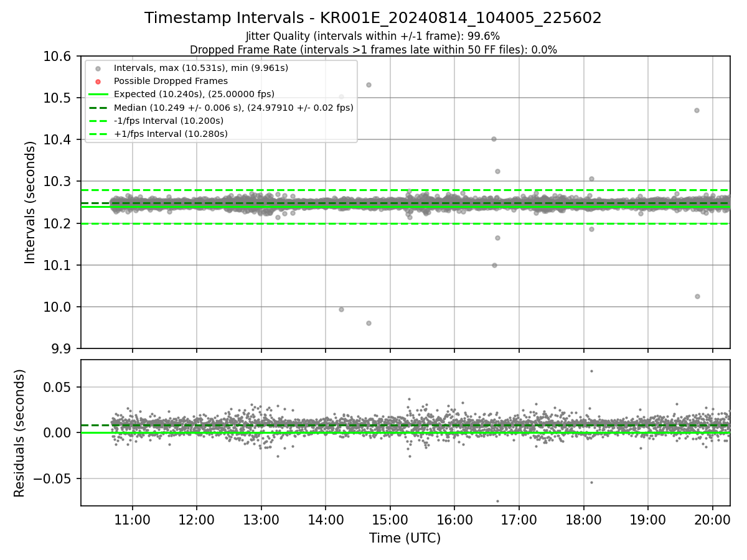Click the 15:00 time tick label
Viewport: 747px width, 560px height.
coord(390,520)
